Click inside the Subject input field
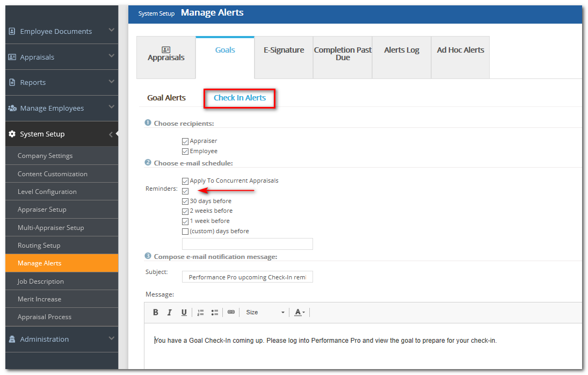588x375 pixels. tap(247, 276)
